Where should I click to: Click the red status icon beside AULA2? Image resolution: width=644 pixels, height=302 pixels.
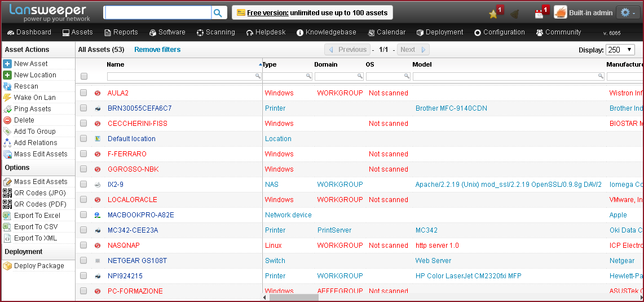[98, 93]
